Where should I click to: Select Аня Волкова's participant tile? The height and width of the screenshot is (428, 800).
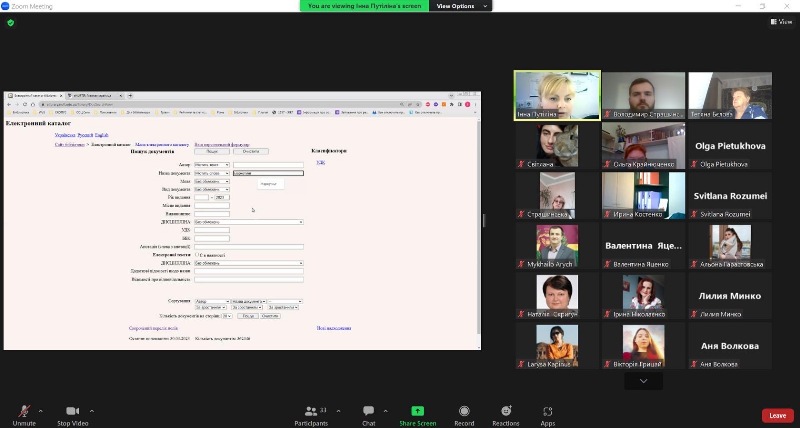730,346
